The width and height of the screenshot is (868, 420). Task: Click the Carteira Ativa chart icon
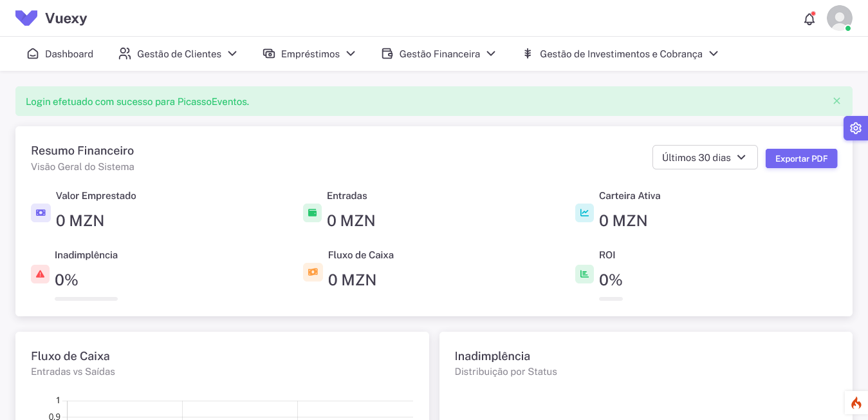pyautogui.click(x=584, y=213)
